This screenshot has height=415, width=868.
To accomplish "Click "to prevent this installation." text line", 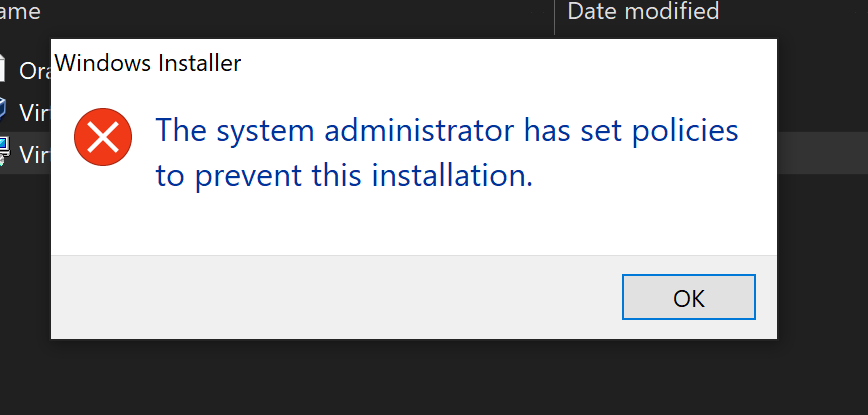I will pos(344,176).
